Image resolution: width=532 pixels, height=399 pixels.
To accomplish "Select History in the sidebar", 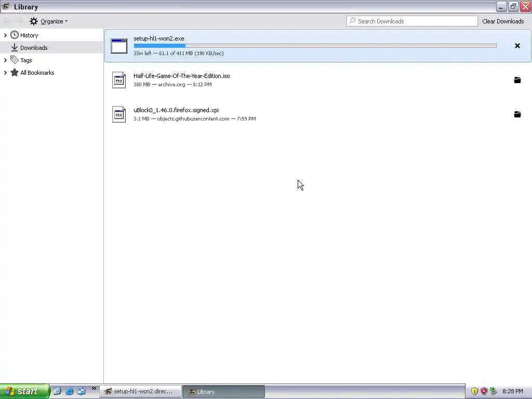I will coord(51,35).
